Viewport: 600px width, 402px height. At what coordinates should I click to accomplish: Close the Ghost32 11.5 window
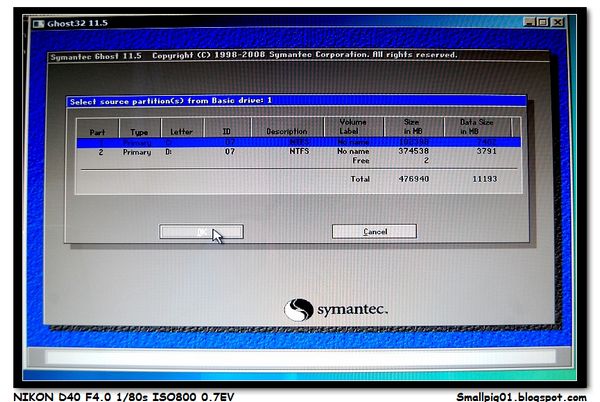[x=558, y=22]
